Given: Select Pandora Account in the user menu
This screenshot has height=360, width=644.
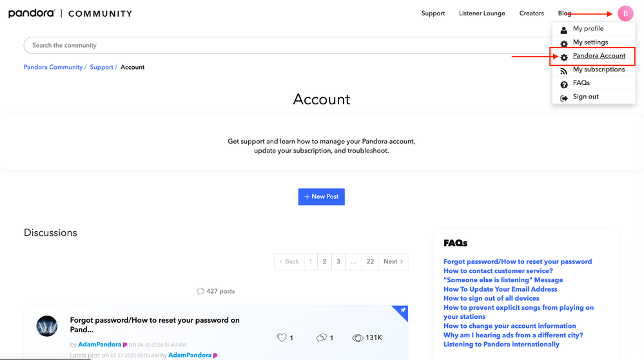Looking at the screenshot, I should [599, 55].
